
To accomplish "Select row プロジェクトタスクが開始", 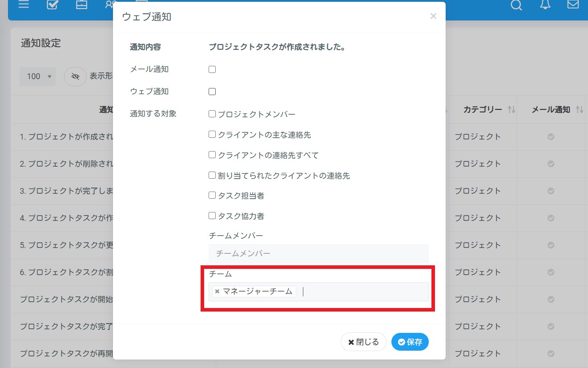I will [x=67, y=300].
